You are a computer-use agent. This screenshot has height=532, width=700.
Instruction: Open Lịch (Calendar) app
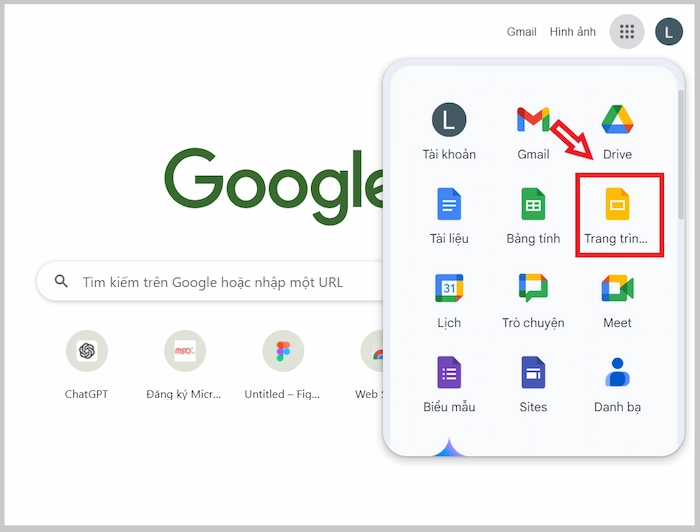[449, 300]
